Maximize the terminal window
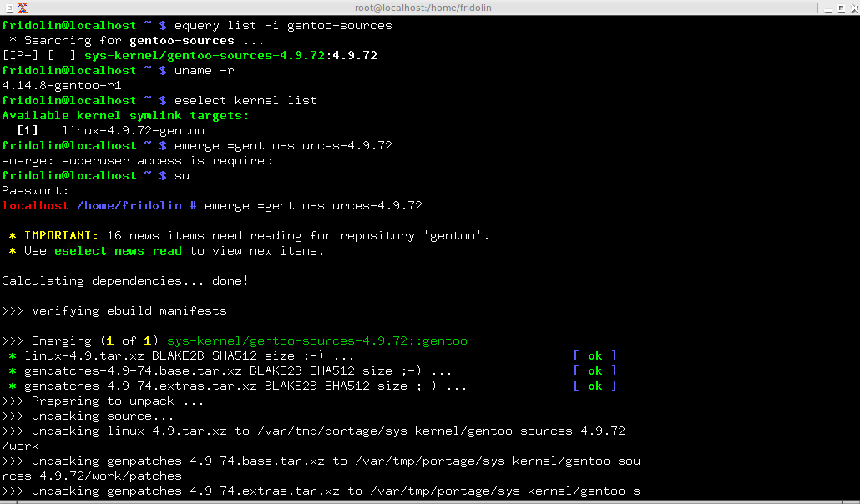This screenshot has height=504, width=860. [841, 8]
